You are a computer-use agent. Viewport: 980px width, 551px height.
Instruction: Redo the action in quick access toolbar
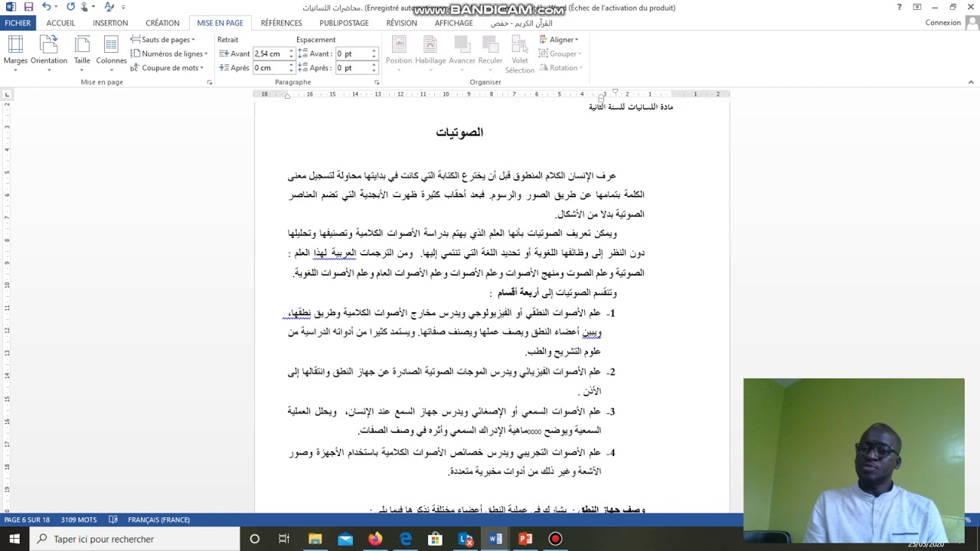point(70,7)
